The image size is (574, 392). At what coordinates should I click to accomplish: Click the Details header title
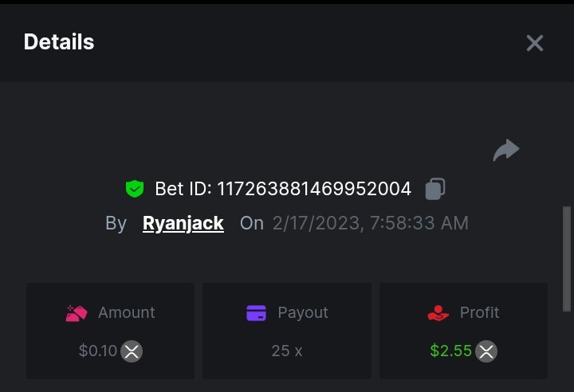pos(59,42)
